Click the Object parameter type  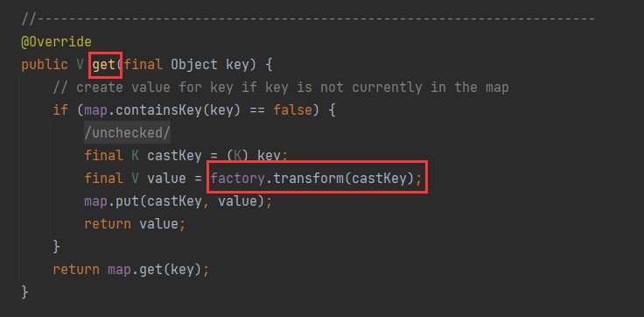[194, 65]
